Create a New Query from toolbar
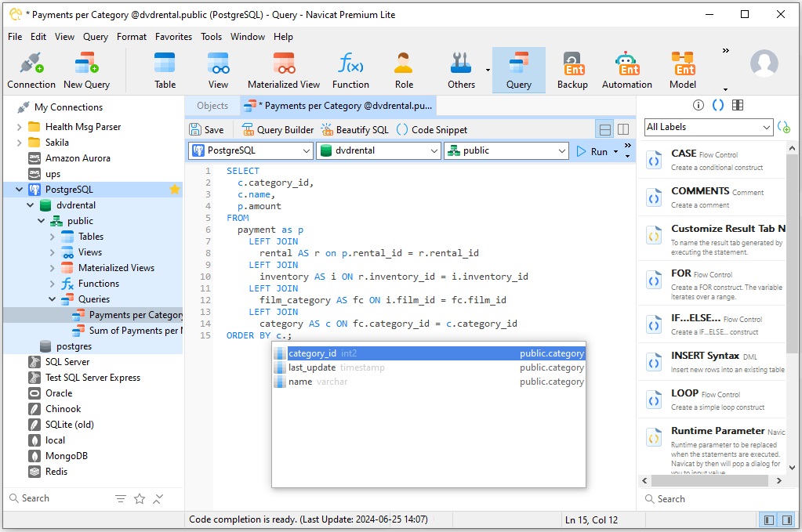Image resolution: width=802 pixels, height=532 pixels. [86, 71]
